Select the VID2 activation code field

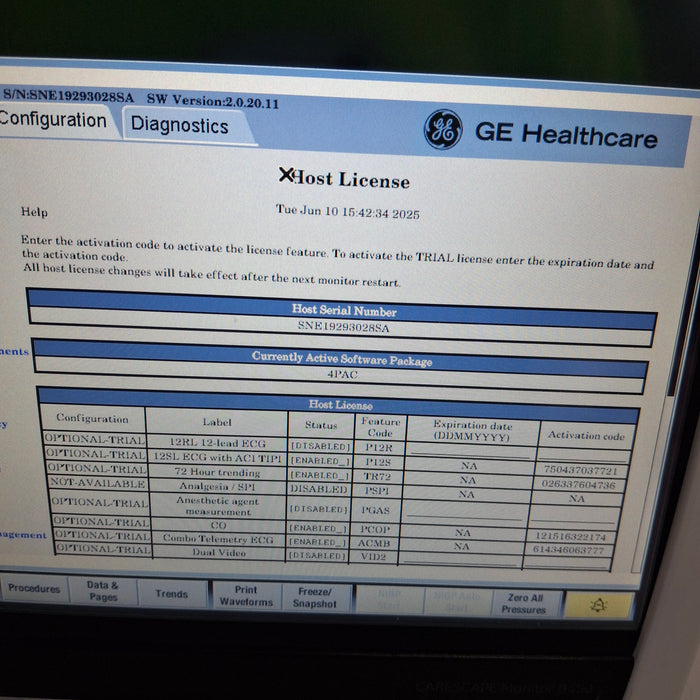(567, 562)
